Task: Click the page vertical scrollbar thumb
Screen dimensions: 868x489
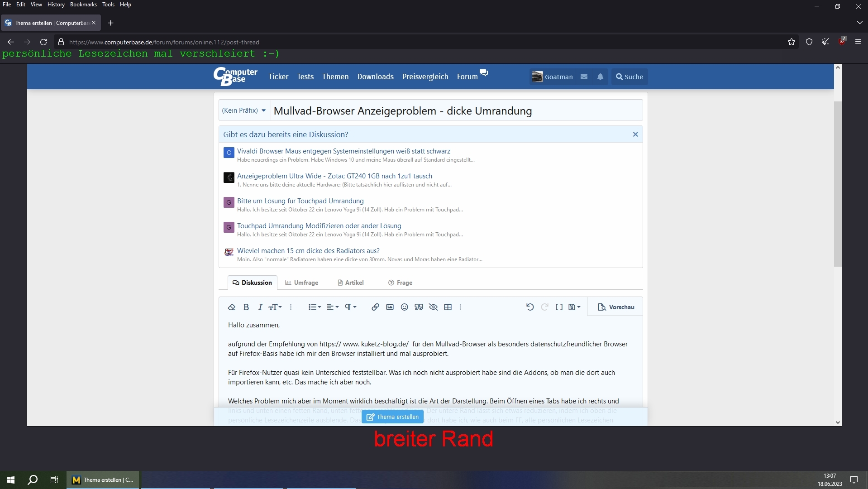Action: (x=838, y=184)
